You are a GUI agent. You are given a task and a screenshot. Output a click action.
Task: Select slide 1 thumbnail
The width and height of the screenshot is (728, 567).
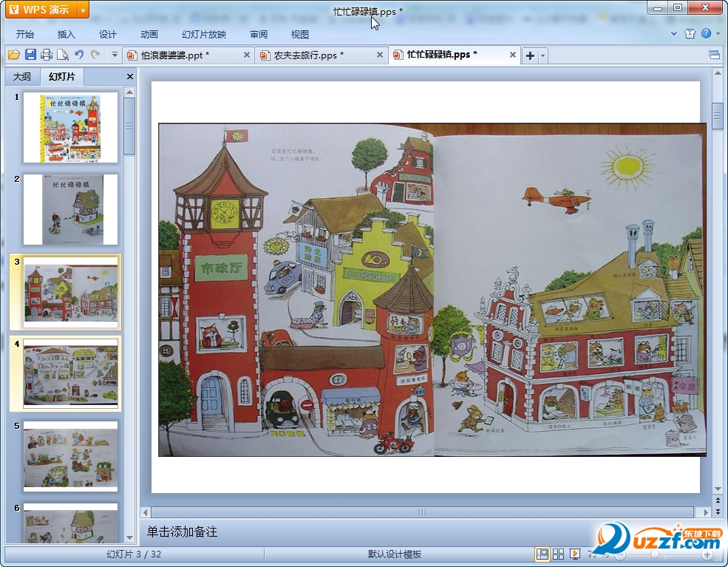click(70, 128)
